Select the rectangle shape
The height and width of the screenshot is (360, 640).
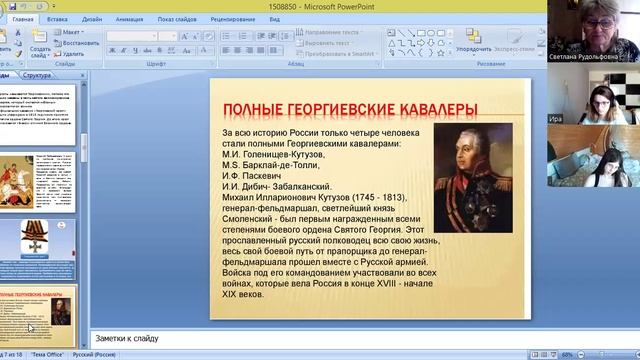click(421, 33)
